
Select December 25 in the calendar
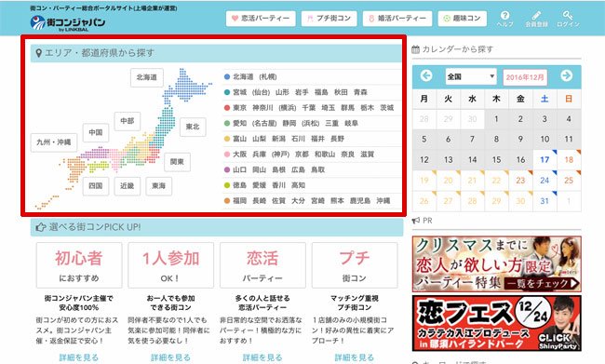[569, 181]
